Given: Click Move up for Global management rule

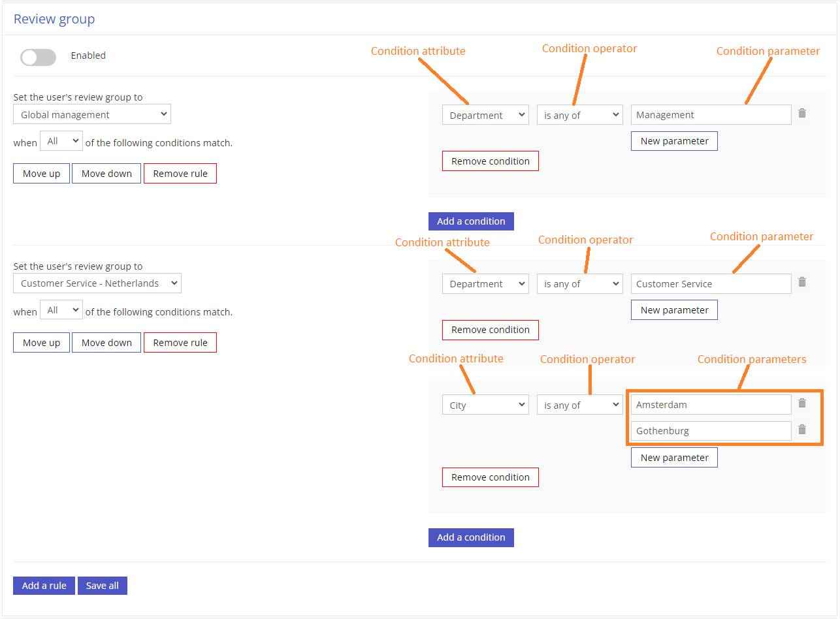Looking at the screenshot, I should click(x=41, y=174).
